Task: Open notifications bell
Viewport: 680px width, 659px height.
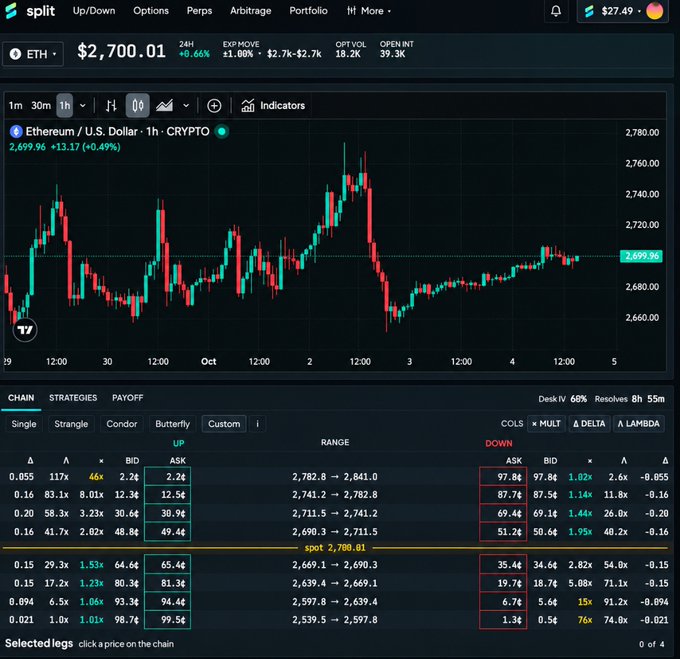Action: [x=556, y=11]
